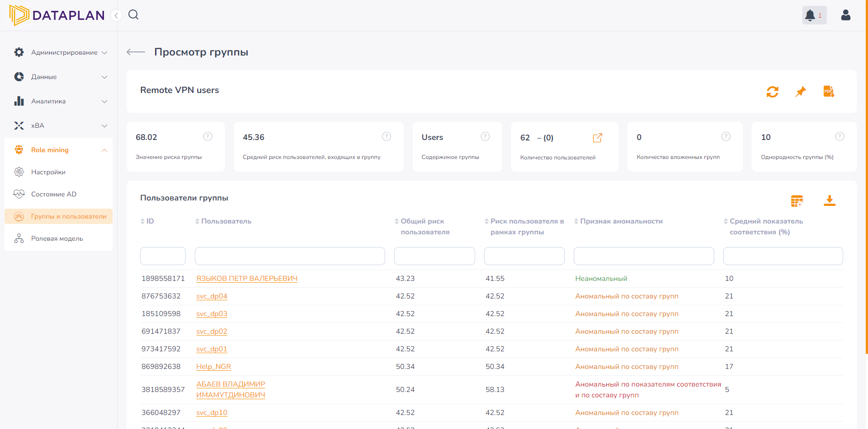Open the user profile icon
The width and height of the screenshot is (868, 429).
pyautogui.click(x=845, y=15)
